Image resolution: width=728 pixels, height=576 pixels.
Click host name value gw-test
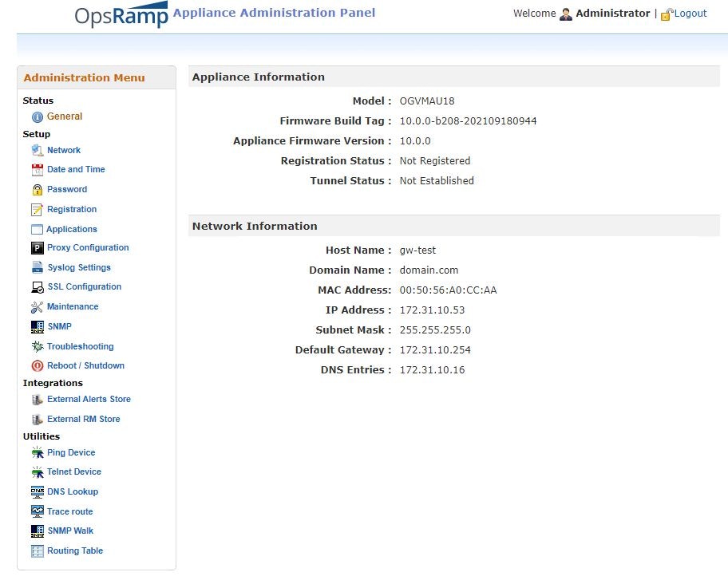pyautogui.click(x=417, y=251)
